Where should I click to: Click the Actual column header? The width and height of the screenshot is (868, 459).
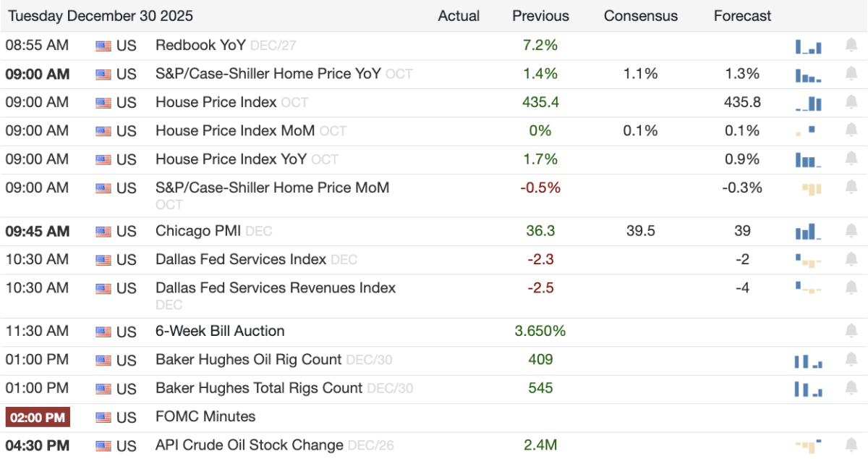point(459,16)
